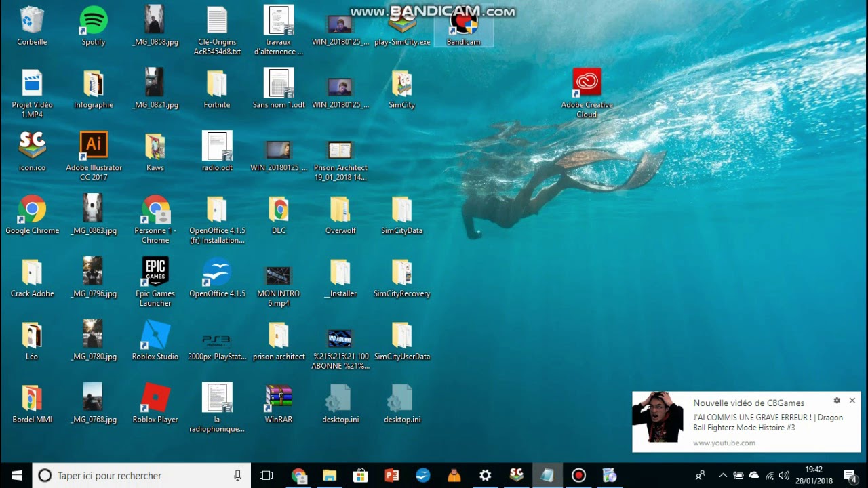Open the notification settings gear on the popup
Image resolution: width=868 pixels, height=488 pixels.
(837, 400)
